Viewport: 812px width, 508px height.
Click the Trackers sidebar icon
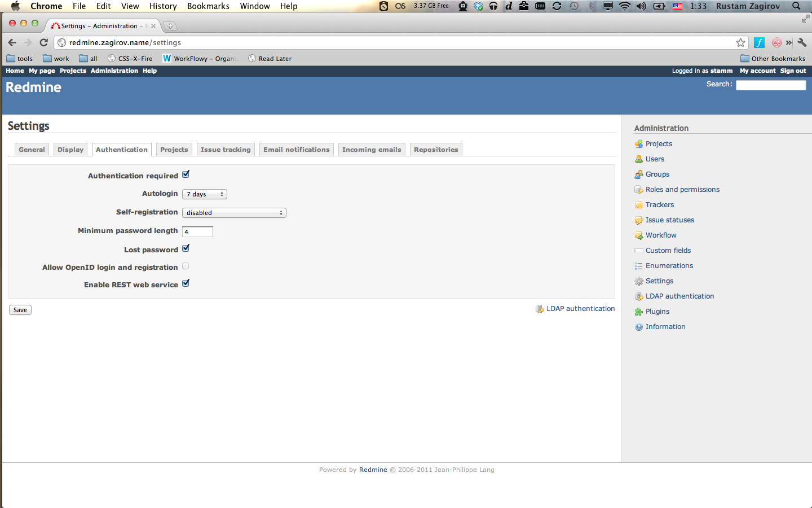638,204
